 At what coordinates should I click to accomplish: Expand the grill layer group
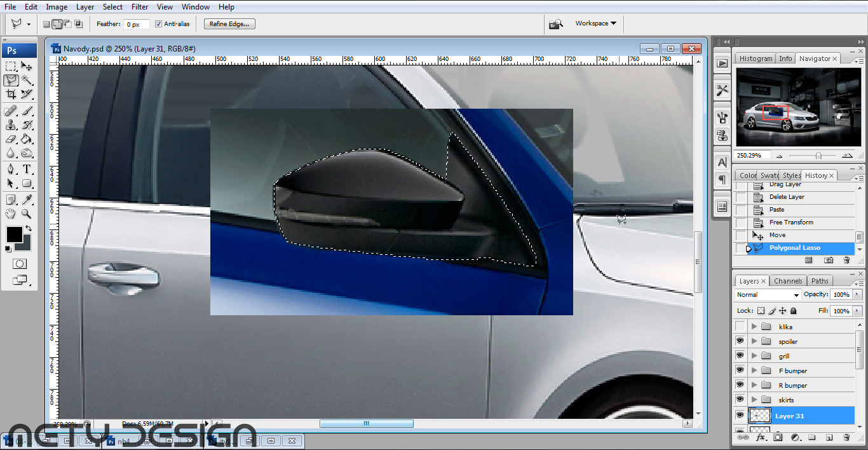(754, 356)
